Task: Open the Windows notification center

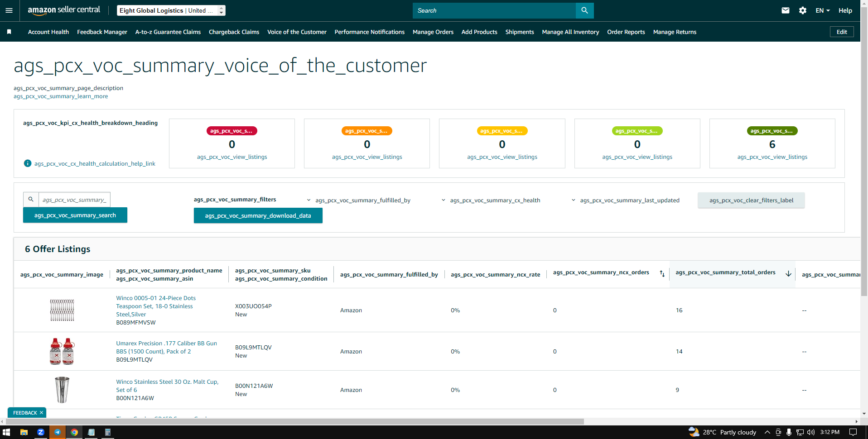Action: 853,432
